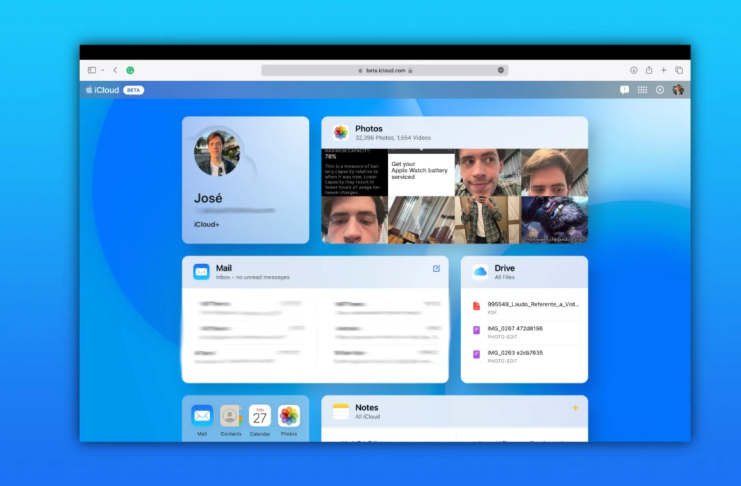Click the iCloud+ label
The image size is (741, 486).
point(207,224)
